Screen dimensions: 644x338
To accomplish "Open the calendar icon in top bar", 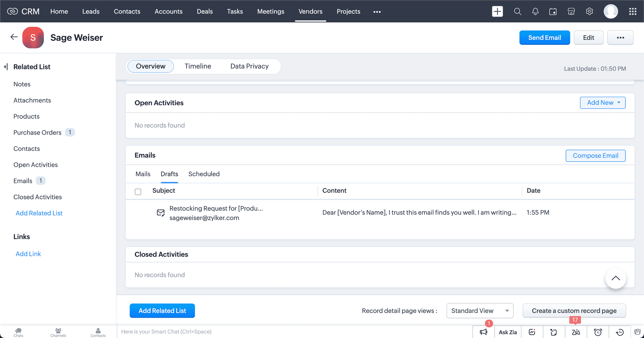I will 553,12.
